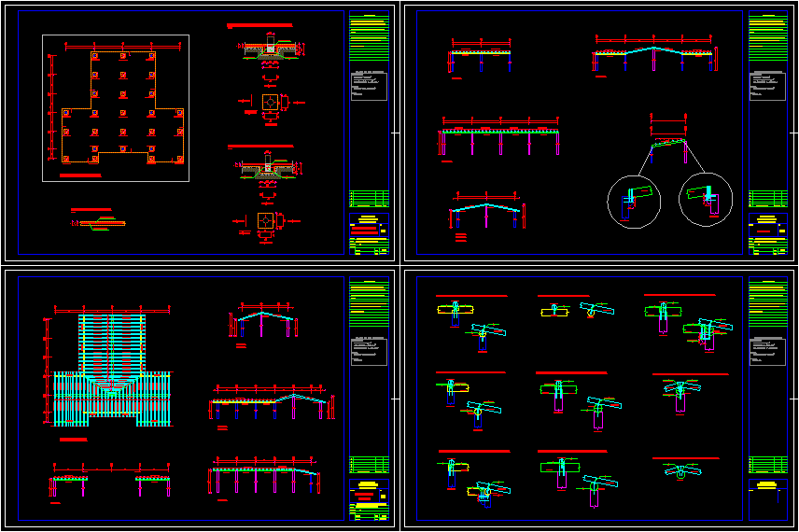Select the lower orange square footing plan
Image resolution: width=799 pixels, height=532 pixels.
pyautogui.click(x=267, y=220)
